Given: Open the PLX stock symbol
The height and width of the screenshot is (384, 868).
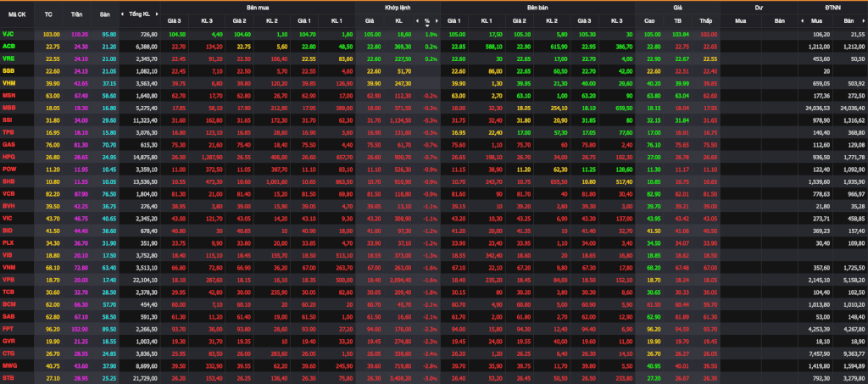Looking at the screenshot, I should coord(8,242).
